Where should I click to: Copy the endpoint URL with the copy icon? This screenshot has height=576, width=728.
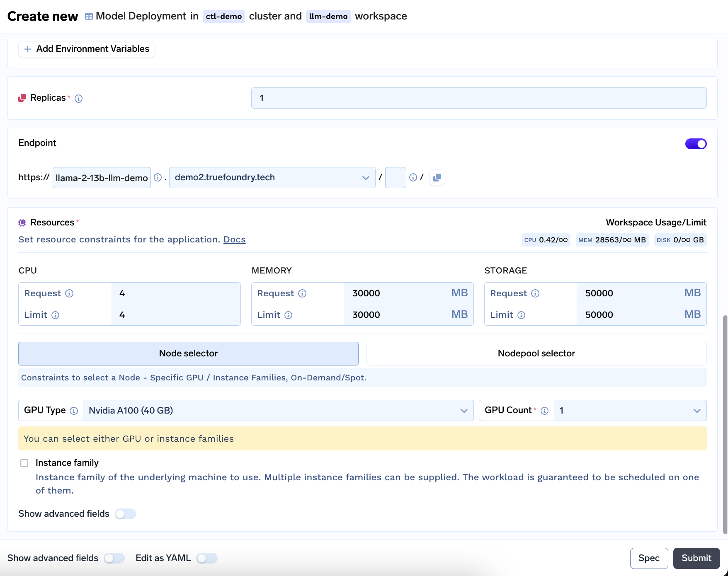click(437, 177)
